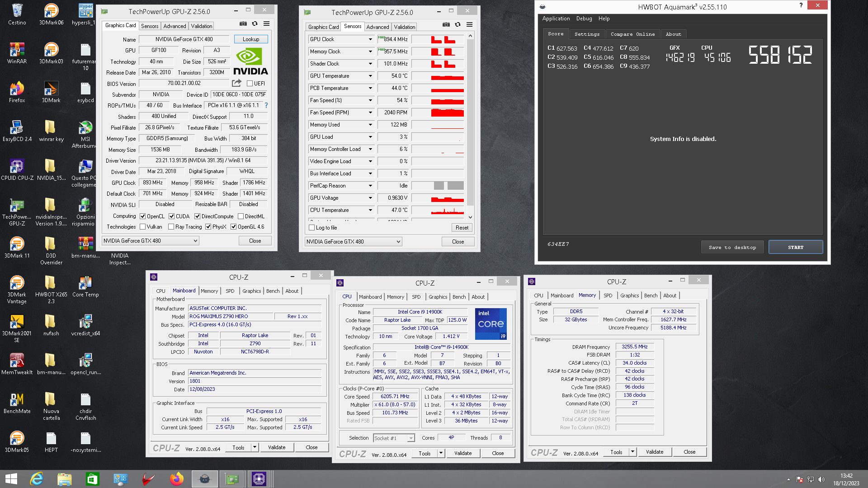Enable the Log to file checkbox
Screen dimensions: 868x488
(x=312, y=228)
